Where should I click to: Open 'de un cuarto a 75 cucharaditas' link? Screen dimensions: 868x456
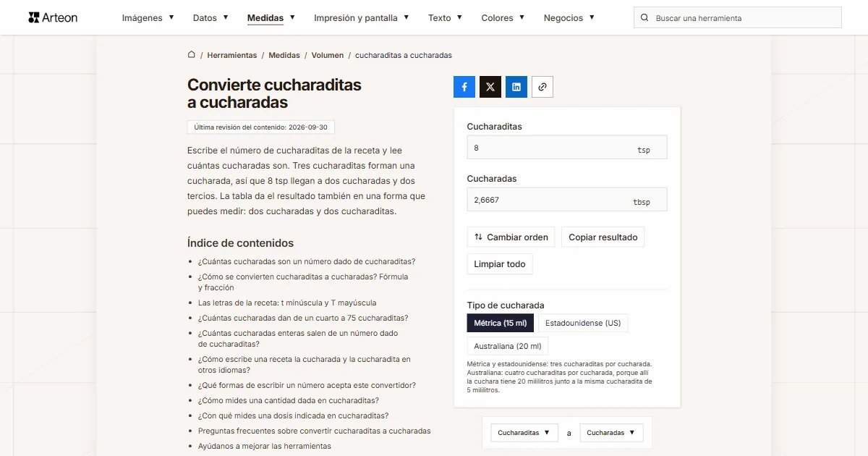point(303,318)
